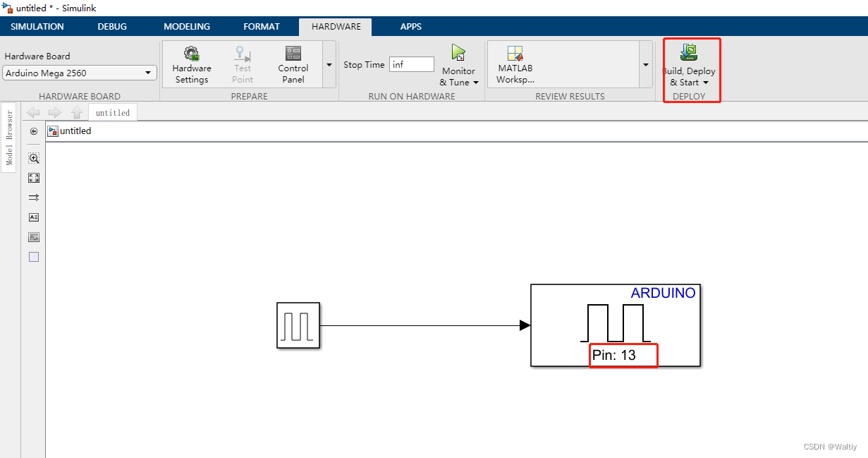Click the Test Point button
868x458 pixels.
coord(243,64)
